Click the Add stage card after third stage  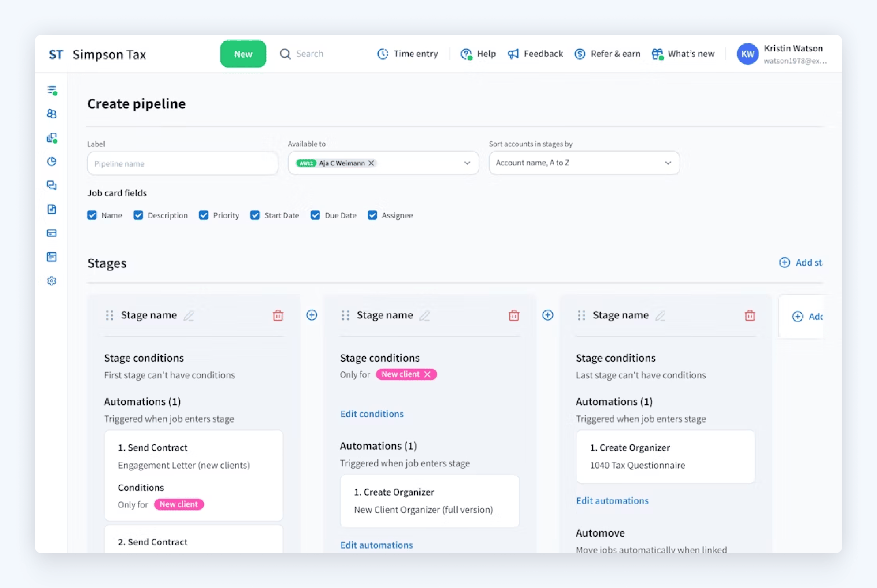coord(802,317)
